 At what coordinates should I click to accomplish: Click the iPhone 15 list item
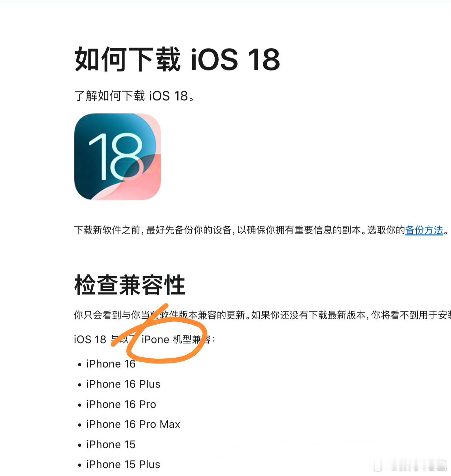(111, 444)
